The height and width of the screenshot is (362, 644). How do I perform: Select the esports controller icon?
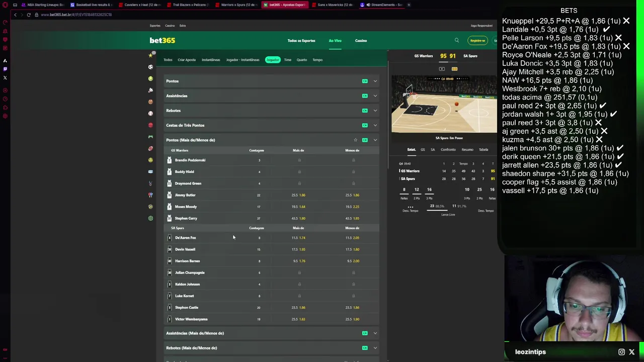point(150,137)
